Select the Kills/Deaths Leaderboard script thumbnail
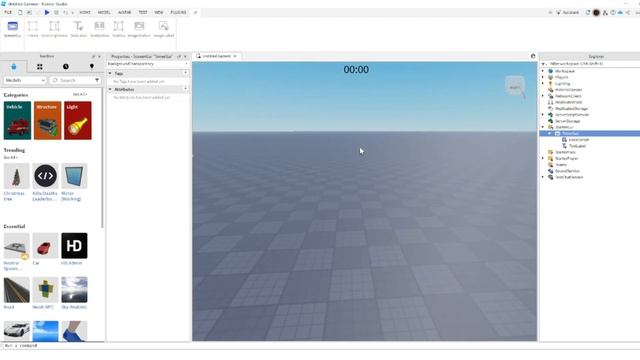The height and width of the screenshot is (360, 640). (45, 176)
